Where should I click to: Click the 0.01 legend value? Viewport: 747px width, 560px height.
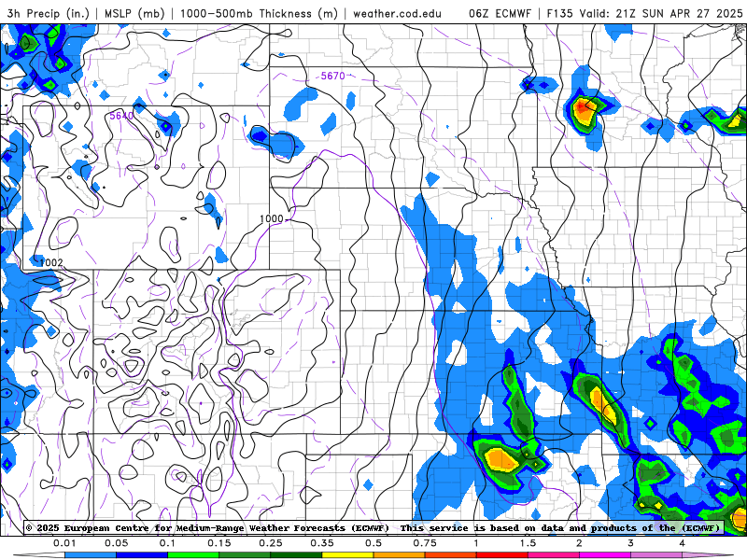click(64, 543)
